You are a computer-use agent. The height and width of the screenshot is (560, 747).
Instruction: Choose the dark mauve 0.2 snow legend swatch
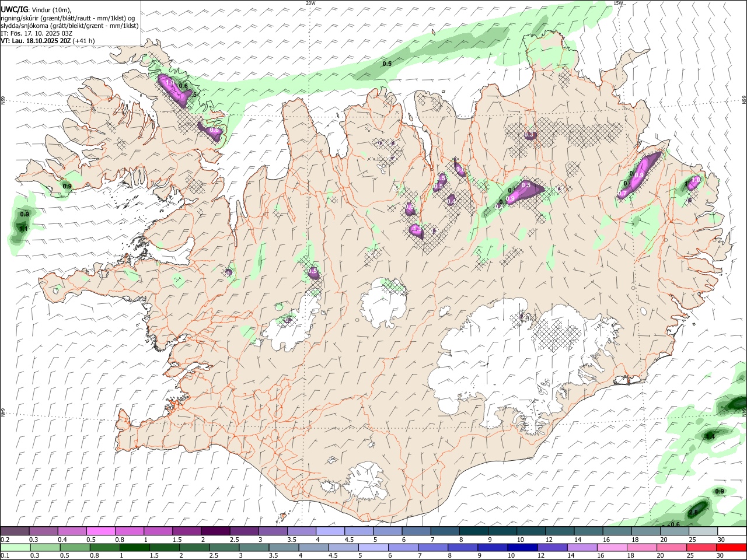pos(15,531)
